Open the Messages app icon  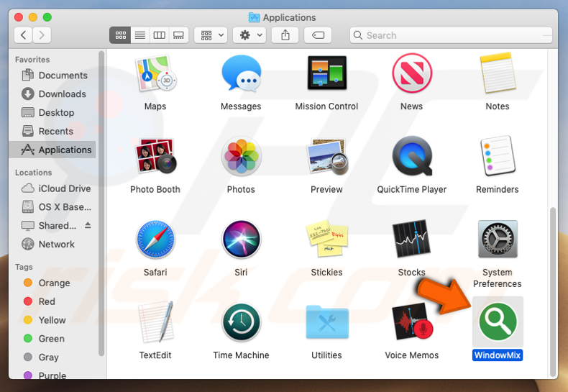point(241,73)
